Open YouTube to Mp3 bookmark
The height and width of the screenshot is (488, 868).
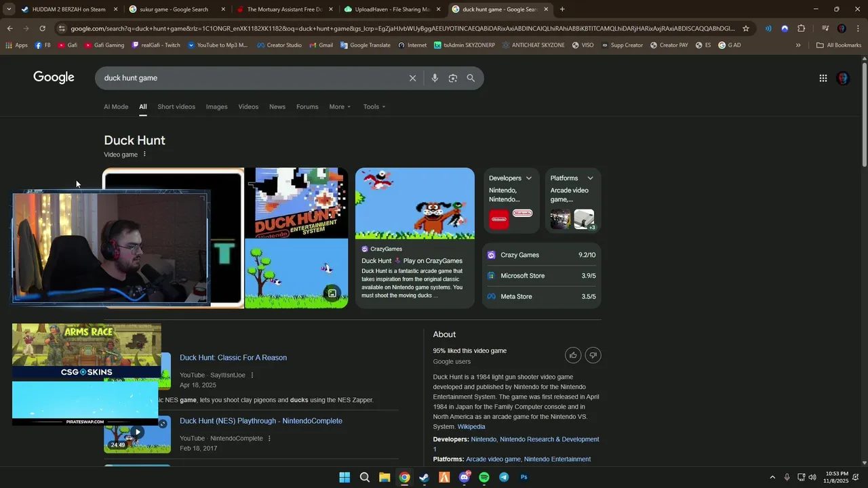218,45
